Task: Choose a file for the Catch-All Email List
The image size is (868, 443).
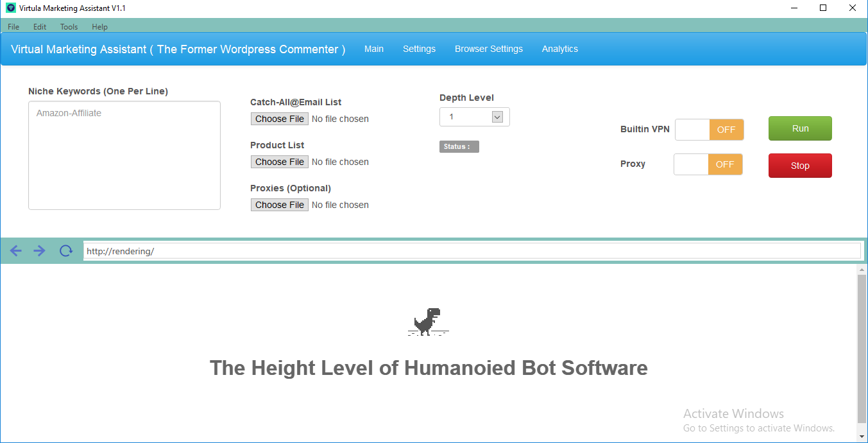Action: 279,118
